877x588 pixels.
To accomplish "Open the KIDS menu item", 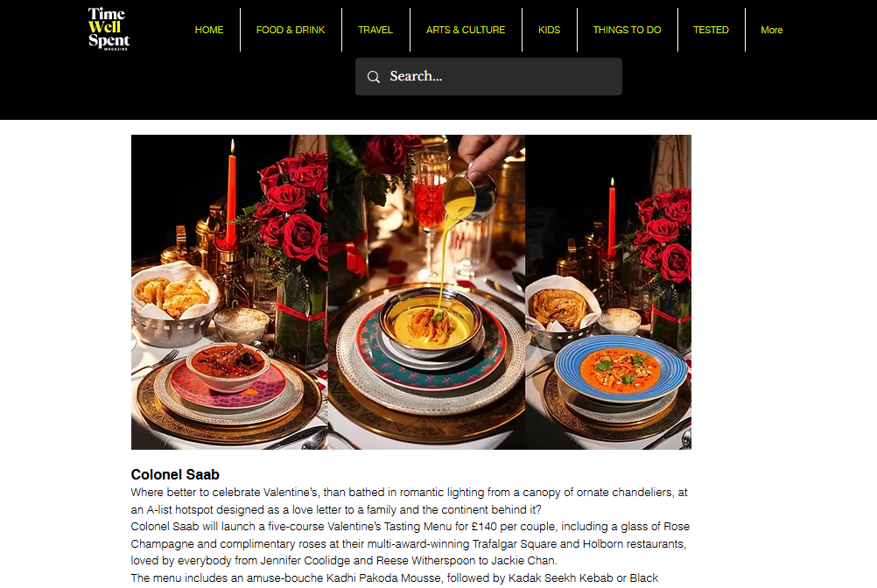I will point(549,30).
